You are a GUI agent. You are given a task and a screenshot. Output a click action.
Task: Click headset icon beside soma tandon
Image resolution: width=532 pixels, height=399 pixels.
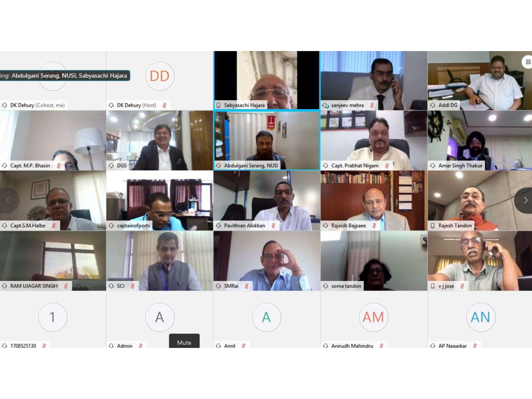click(x=326, y=286)
